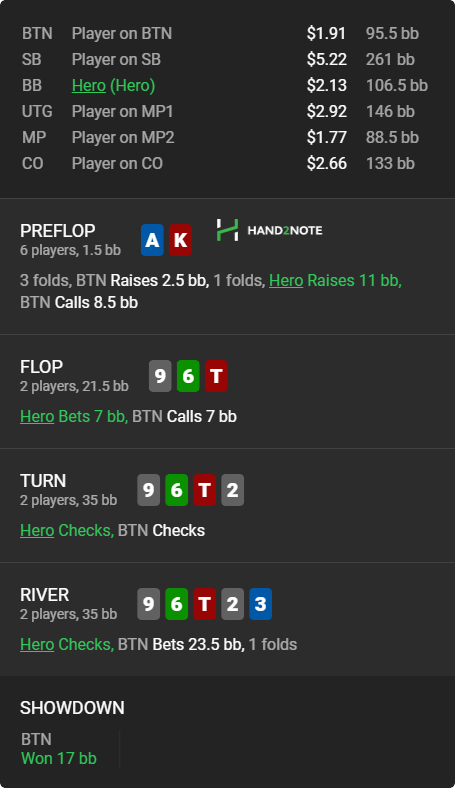Select the gray 9 card on the flop
The image size is (455, 788).
160,376
